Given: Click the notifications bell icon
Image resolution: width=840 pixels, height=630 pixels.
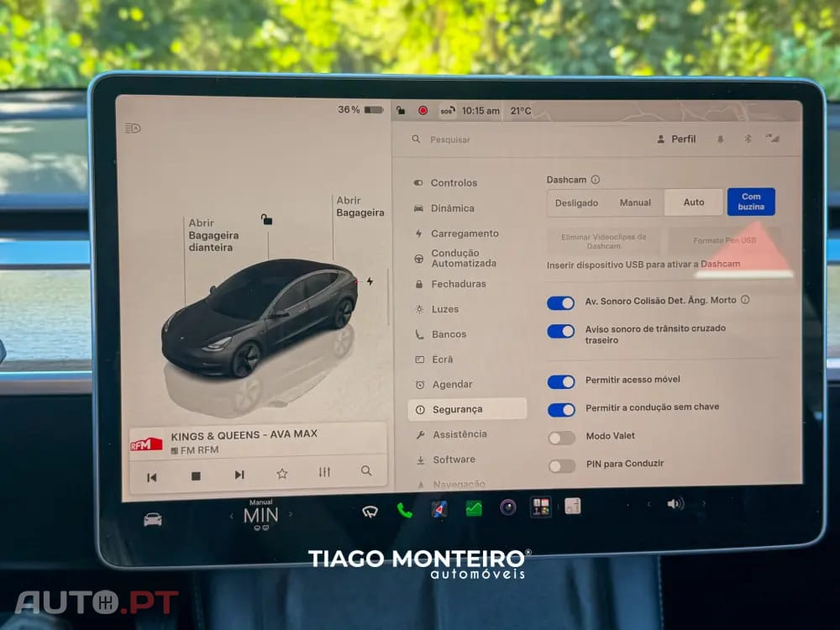Looking at the screenshot, I should coord(720,139).
